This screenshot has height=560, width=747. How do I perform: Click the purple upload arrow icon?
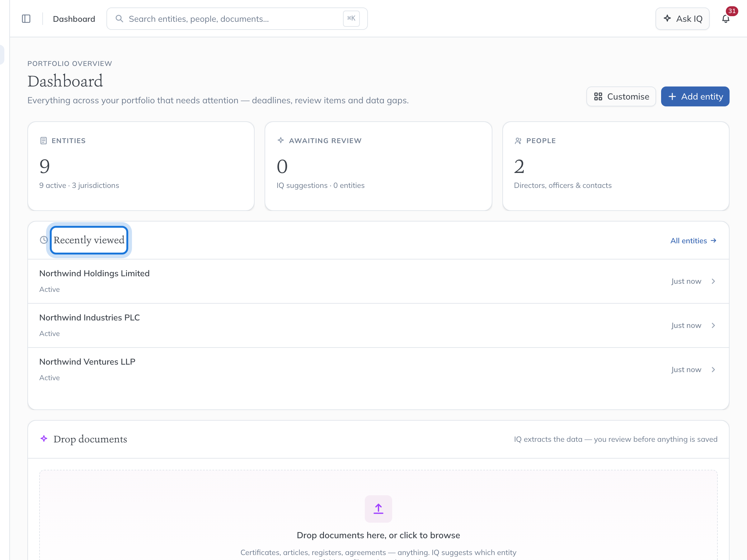click(x=378, y=509)
